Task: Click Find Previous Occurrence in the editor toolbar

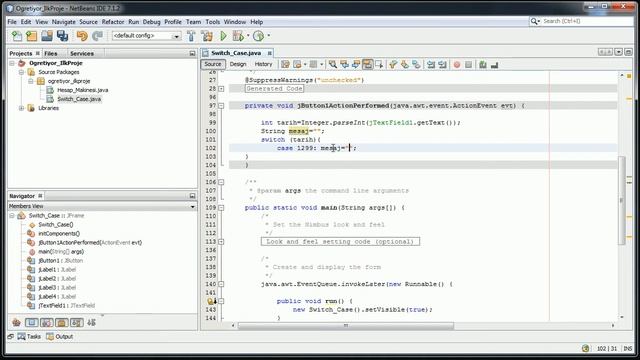Action: click(344, 64)
